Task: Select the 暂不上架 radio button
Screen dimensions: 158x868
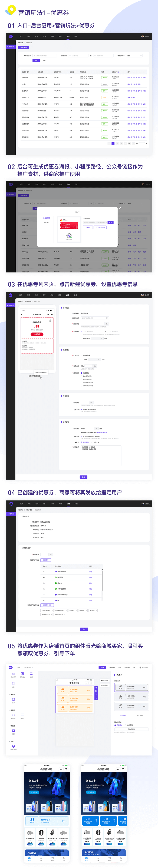Action: (81, 442)
